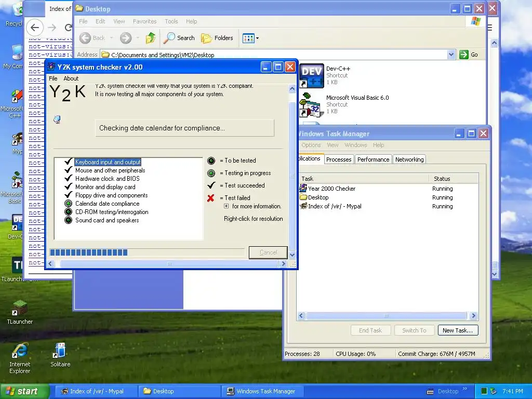Click Folders in explorer toolbar
The width and height of the screenshot is (532, 399).
217,38
